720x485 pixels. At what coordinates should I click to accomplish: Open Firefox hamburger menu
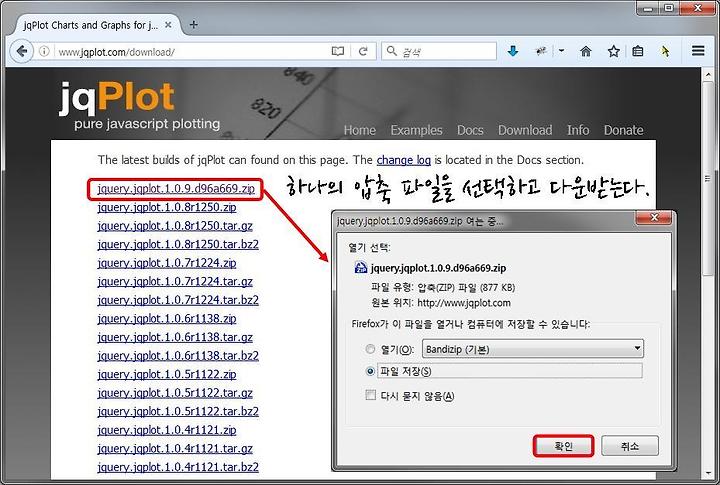698,51
